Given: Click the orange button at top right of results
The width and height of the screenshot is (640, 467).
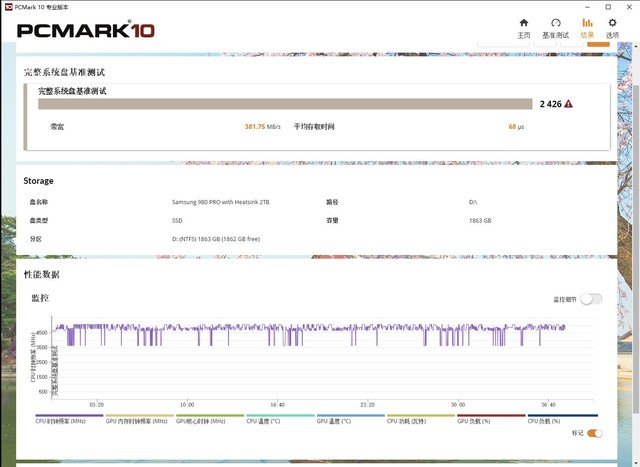Looking at the screenshot, I should [x=598, y=44].
